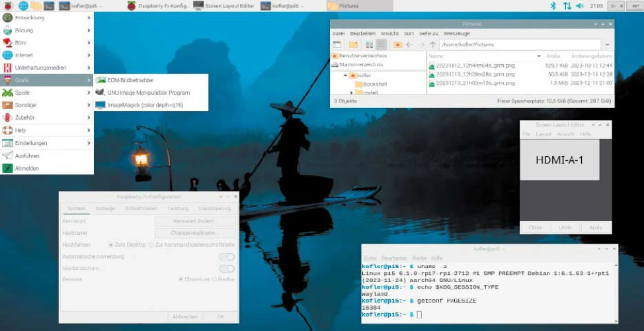This screenshot has height=331, width=644.
Task: Click the Bluetooth icon in system tray
Action: coord(554,6)
